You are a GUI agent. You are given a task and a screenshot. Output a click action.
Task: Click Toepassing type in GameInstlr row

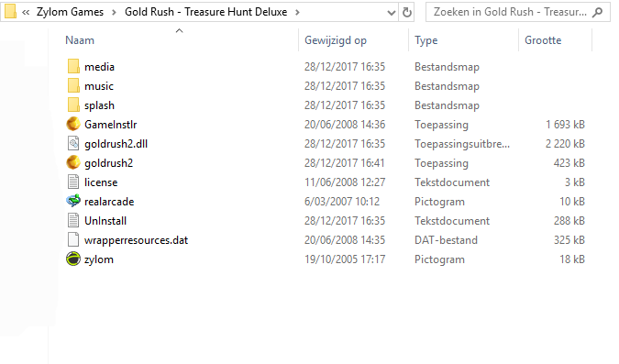coord(441,125)
